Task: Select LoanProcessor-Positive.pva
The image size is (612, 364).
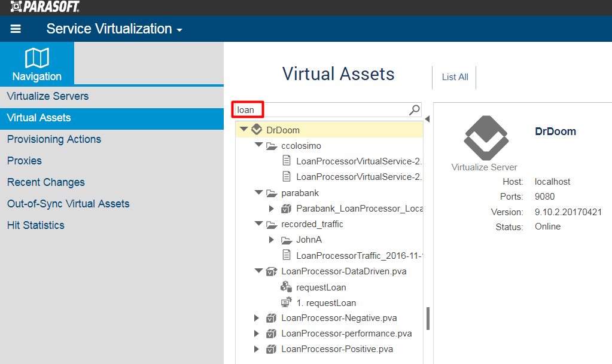Action: click(x=337, y=350)
